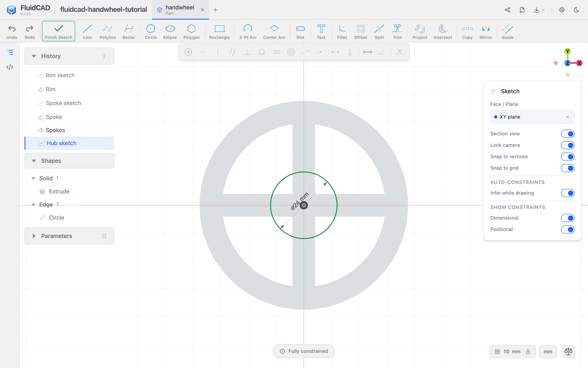This screenshot has height=368, width=588.
Task: Collapse the History panel
Action: pyautogui.click(x=34, y=56)
